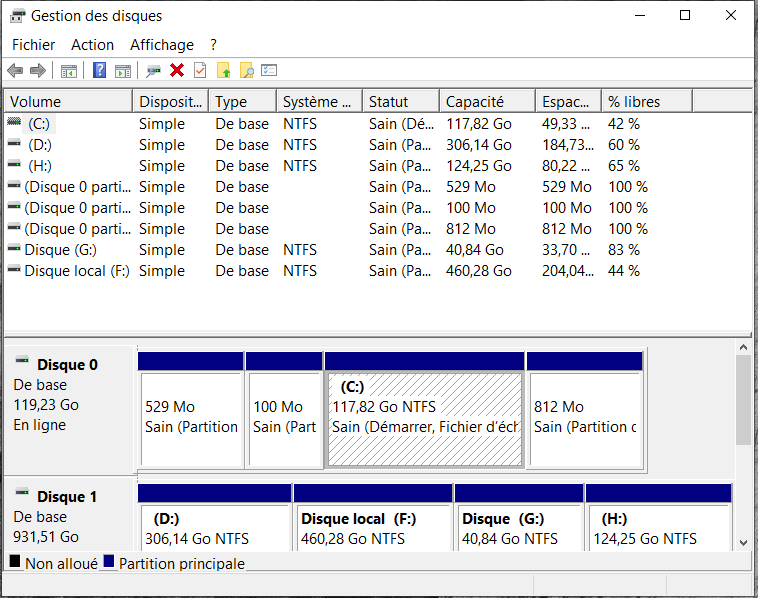Click the connect disk drive icon
The image size is (758, 598).
[154, 70]
